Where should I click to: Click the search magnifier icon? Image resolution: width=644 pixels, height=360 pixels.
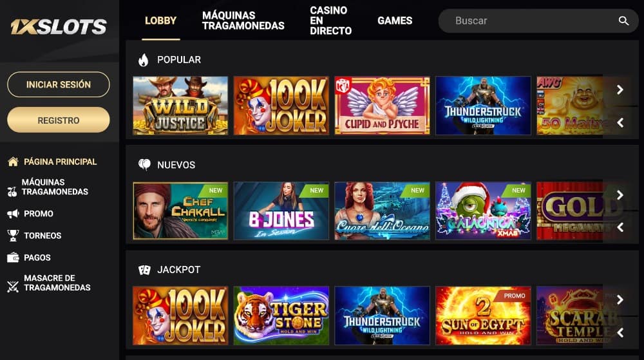(x=623, y=21)
